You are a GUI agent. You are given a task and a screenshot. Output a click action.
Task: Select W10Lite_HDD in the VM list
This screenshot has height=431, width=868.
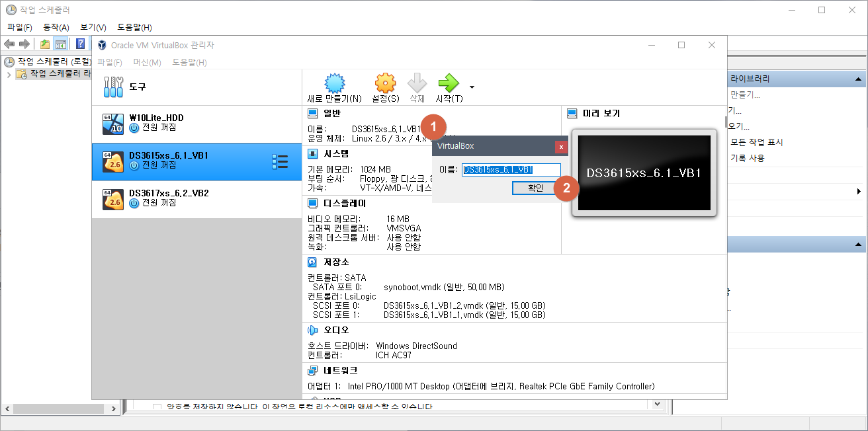click(196, 124)
